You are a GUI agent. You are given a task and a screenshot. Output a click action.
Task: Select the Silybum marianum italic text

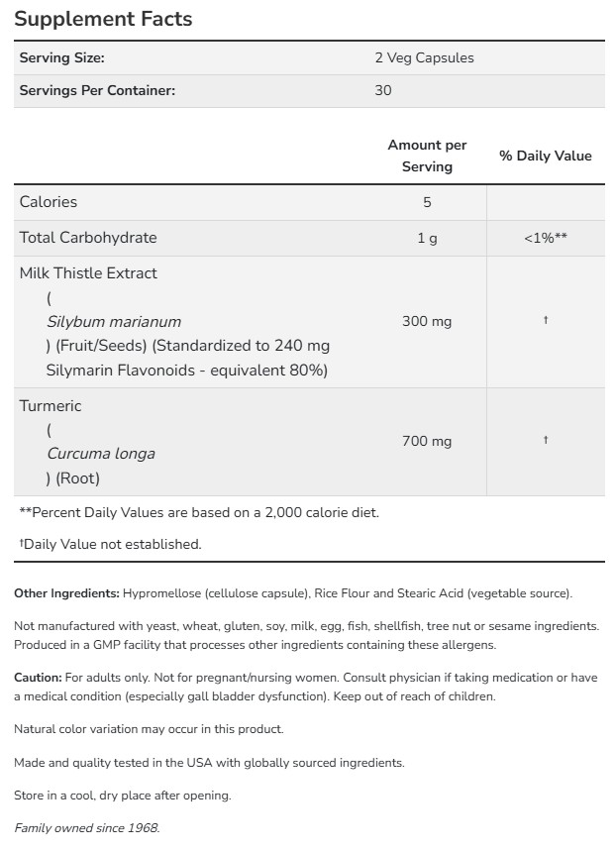tap(114, 322)
